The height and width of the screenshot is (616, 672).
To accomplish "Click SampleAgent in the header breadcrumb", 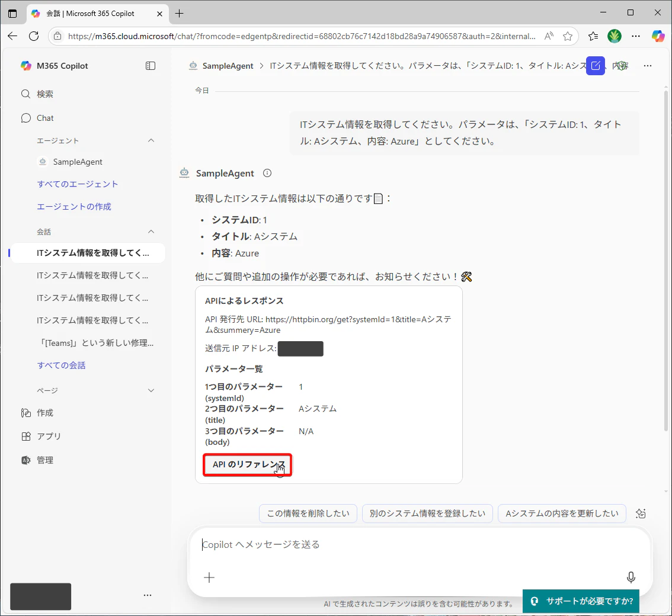I will tap(228, 66).
